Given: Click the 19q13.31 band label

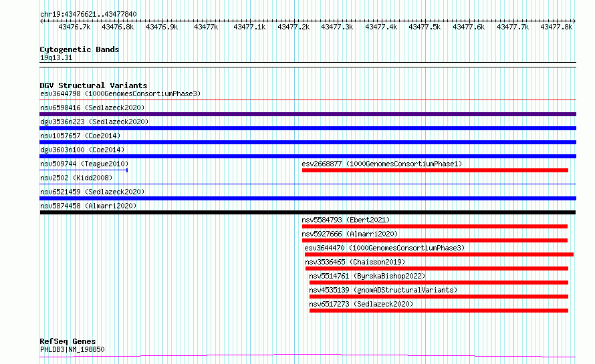Looking at the screenshot, I should (56, 57).
